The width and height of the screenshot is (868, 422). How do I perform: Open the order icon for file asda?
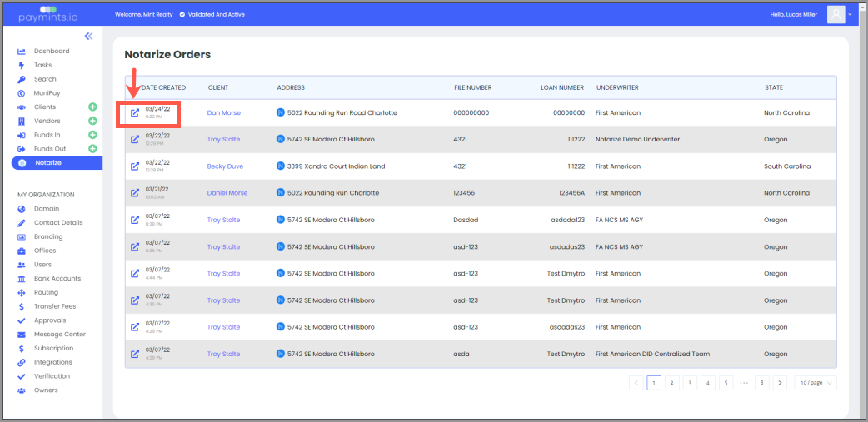coord(134,354)
